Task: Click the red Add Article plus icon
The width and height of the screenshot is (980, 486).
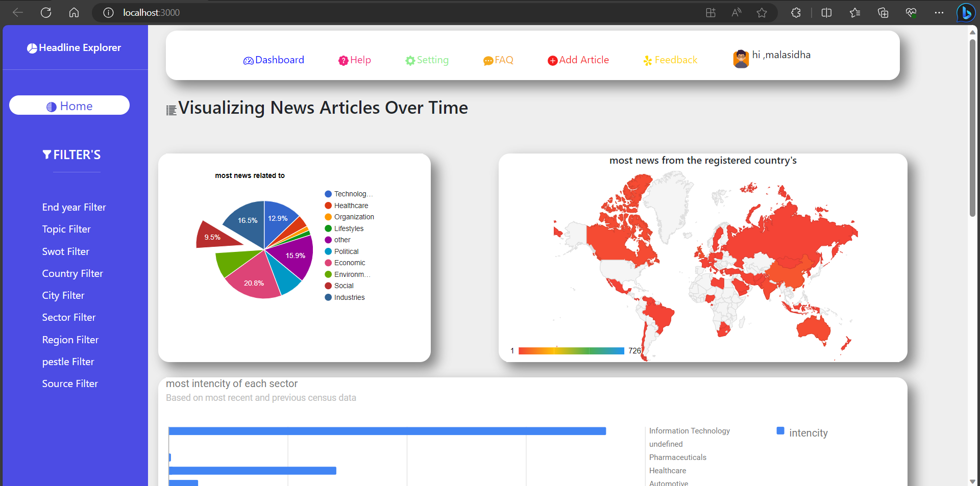Action: tap(553, 61)
